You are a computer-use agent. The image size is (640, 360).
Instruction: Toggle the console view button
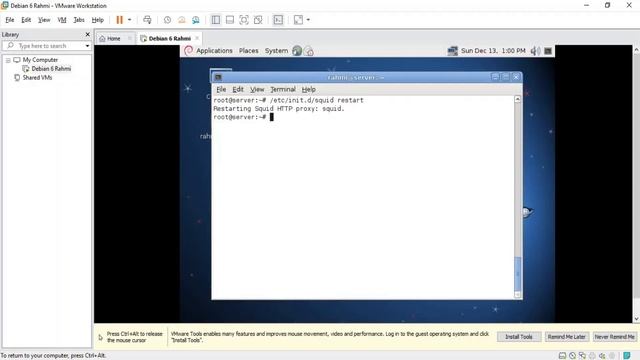(x=278, y=20)
